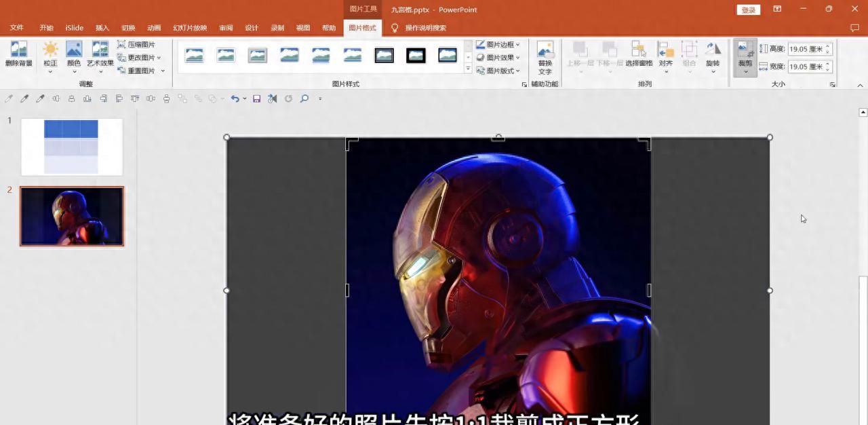Select slide 1 thumbnail in the slide panel
The width and height of the screenshot is (868, 425).
tap(72, 147)
